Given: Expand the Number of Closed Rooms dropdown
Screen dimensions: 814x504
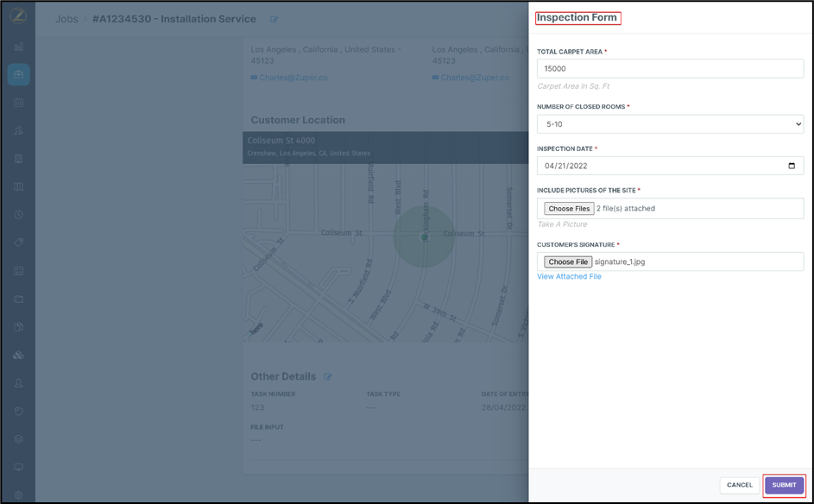Looking at the screenshot, I should point(670,124).
